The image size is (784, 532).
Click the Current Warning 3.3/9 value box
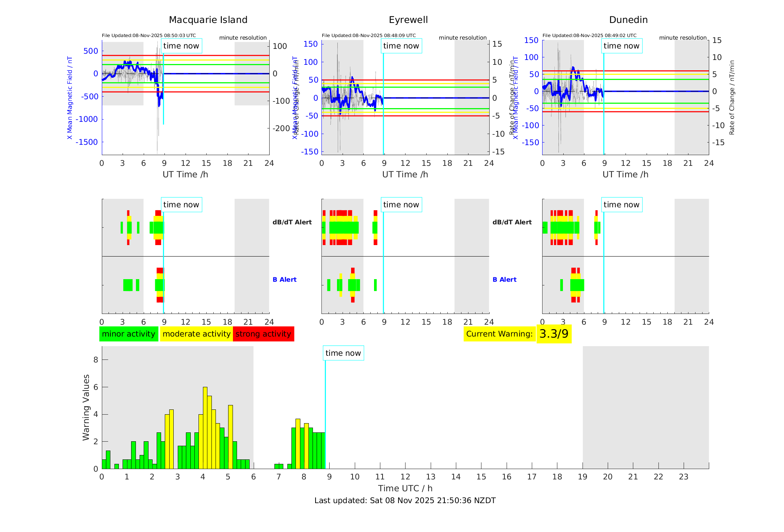(554, 334)
